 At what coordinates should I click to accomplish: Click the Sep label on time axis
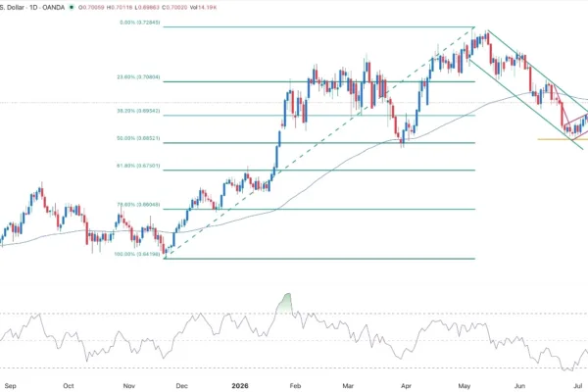tap(10, 385)
